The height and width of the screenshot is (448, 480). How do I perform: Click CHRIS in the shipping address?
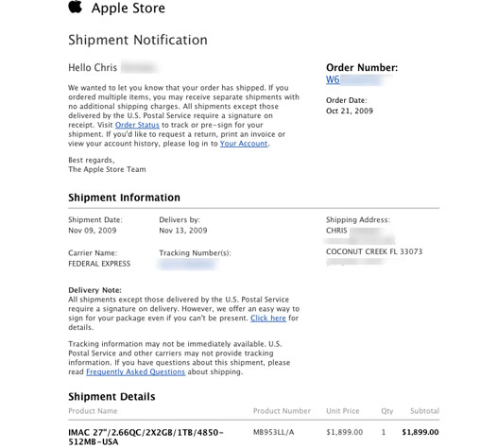coord(336,231)
